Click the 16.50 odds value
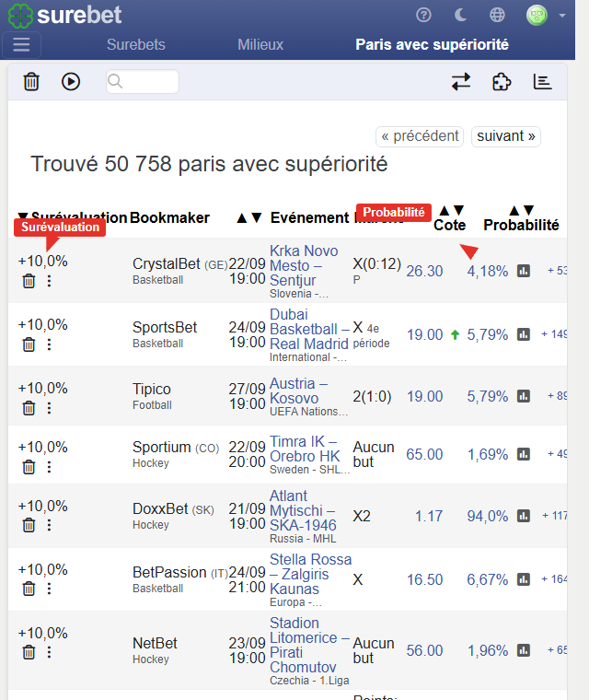 coord(425,580)
